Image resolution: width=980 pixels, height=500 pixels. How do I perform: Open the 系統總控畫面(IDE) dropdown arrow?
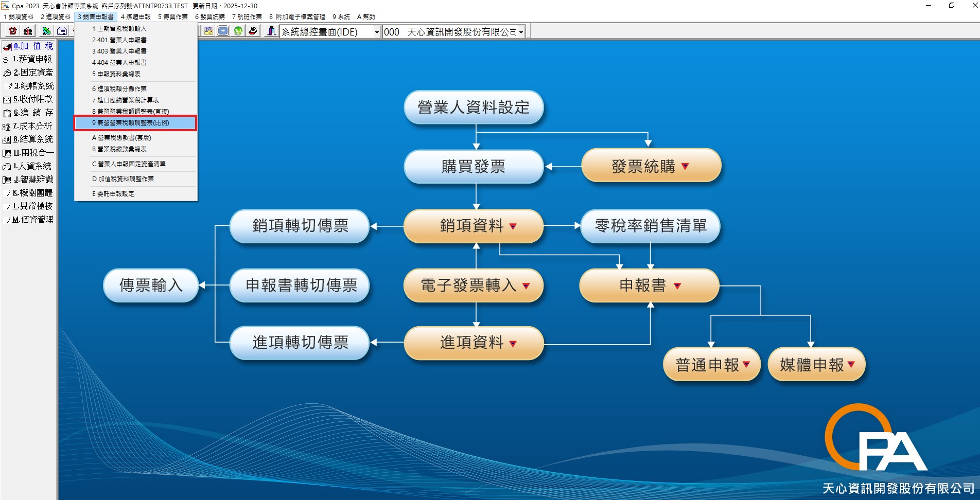pos(377,32)
